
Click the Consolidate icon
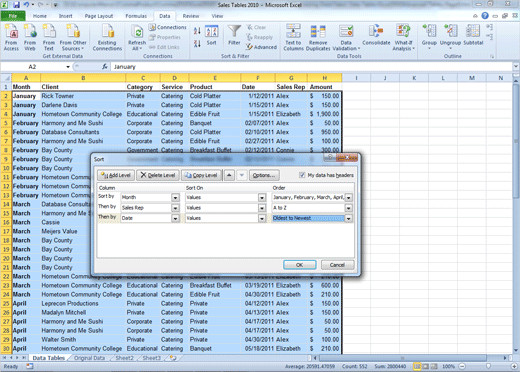pos(376,35)
